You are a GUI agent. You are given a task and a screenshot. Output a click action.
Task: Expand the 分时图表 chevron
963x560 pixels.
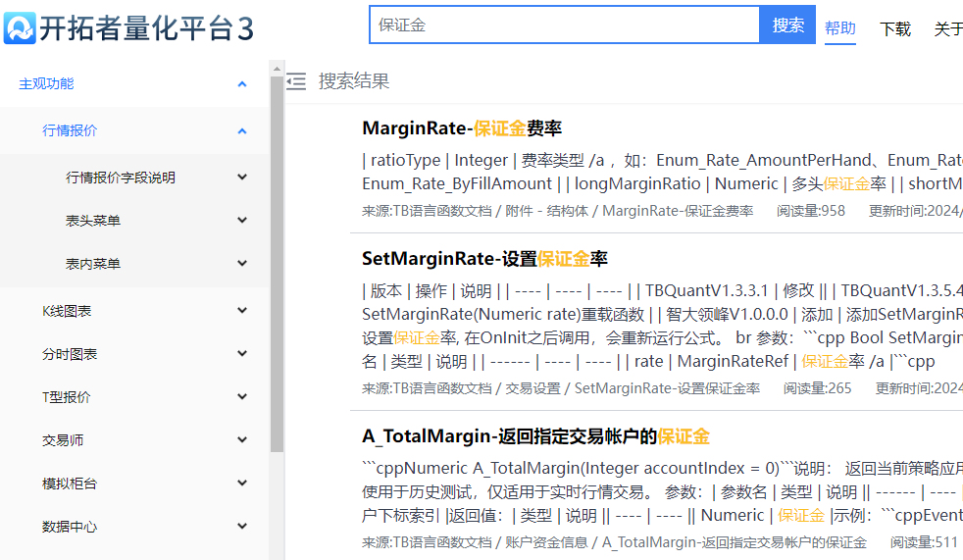(242, 354)
